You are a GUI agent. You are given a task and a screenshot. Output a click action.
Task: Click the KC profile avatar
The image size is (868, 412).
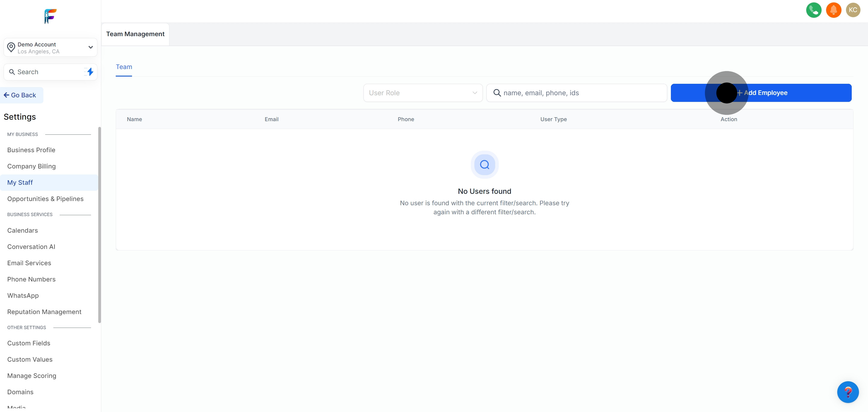[853, 10]
